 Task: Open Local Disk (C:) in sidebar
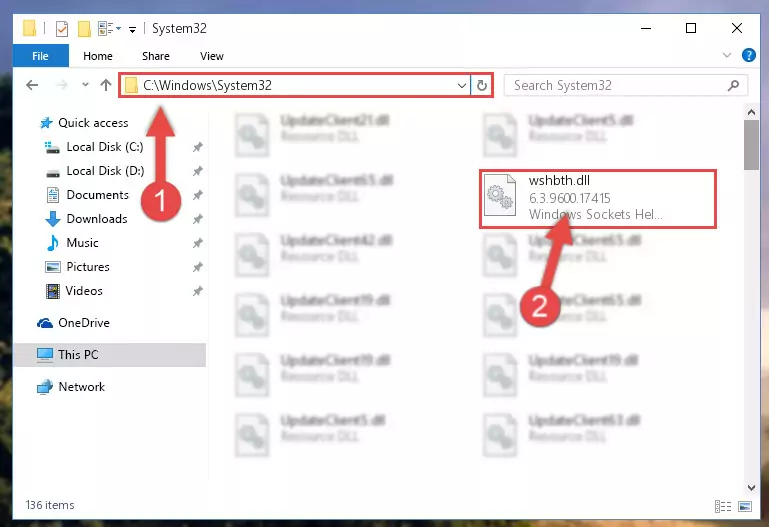coord(104,147)
